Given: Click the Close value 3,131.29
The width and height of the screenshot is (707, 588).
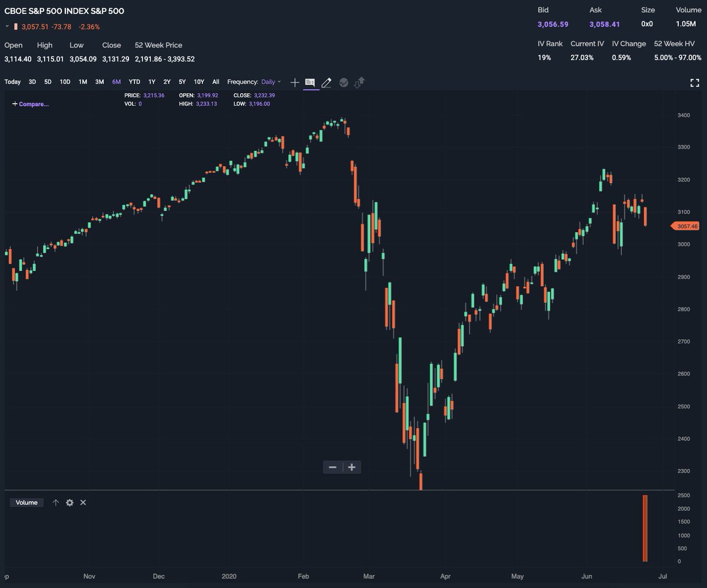Looking at the screenshot, I should point(115,59).
